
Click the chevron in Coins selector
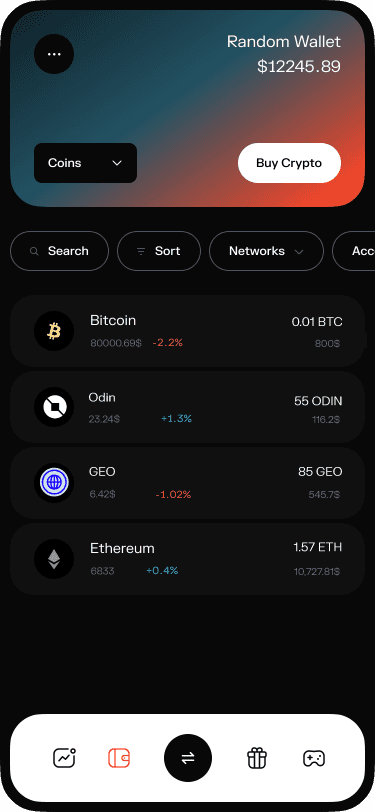(117, 163)
